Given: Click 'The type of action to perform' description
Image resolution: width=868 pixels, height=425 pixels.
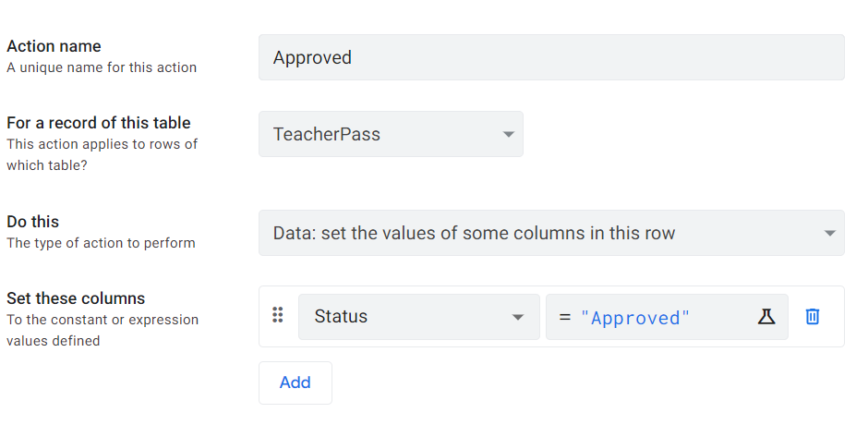Looking at the screenshot, I should click(x=101, y=243).
